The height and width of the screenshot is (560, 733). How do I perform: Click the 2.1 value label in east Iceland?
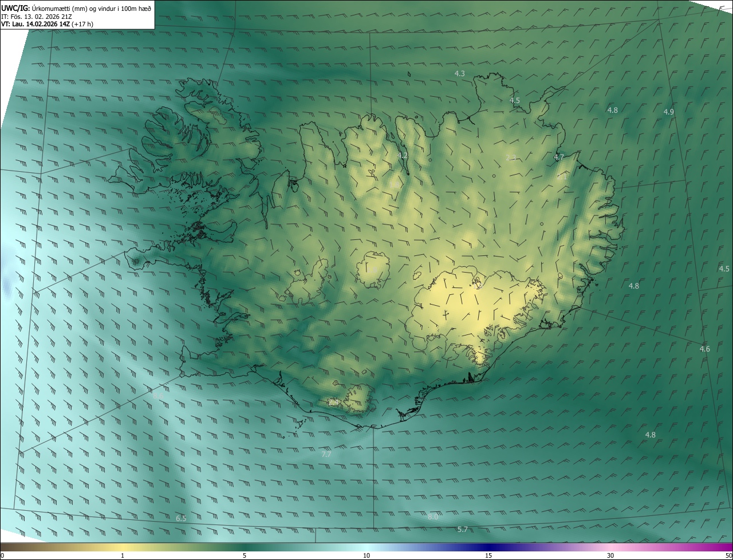(x=561, y=177)
